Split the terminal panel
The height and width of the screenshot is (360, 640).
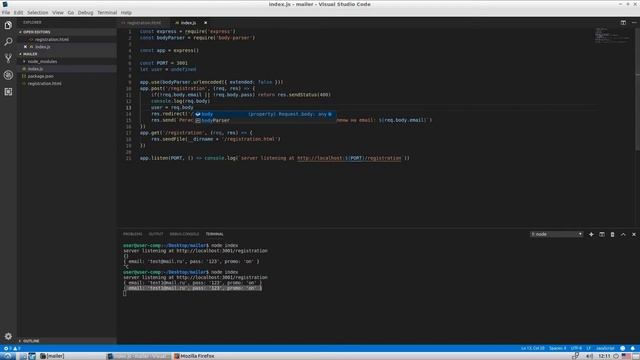602,234
